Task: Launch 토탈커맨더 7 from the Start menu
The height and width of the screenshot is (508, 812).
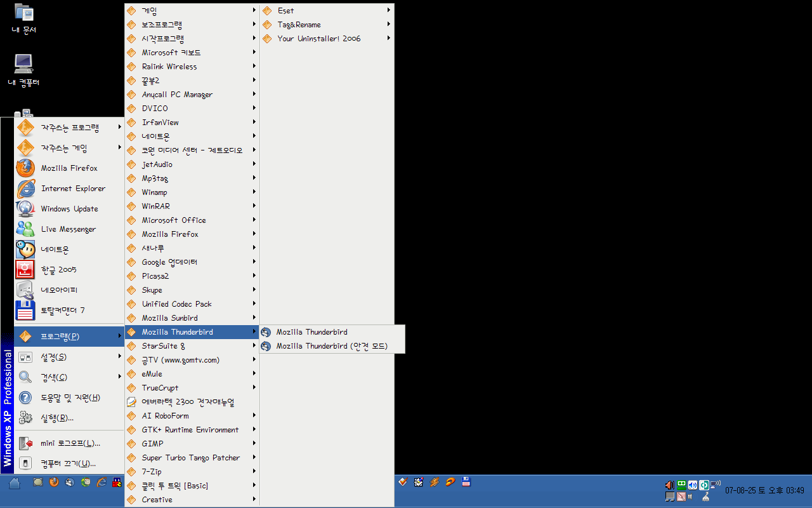Action: 69,311
